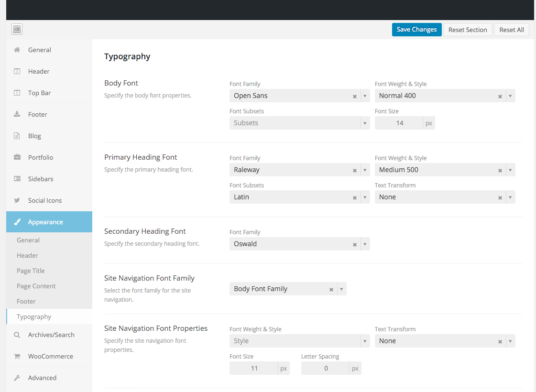Click the Footer download icon in sidebar
The height and width of the screenshot is (392, 536).
tap(17, 114)
